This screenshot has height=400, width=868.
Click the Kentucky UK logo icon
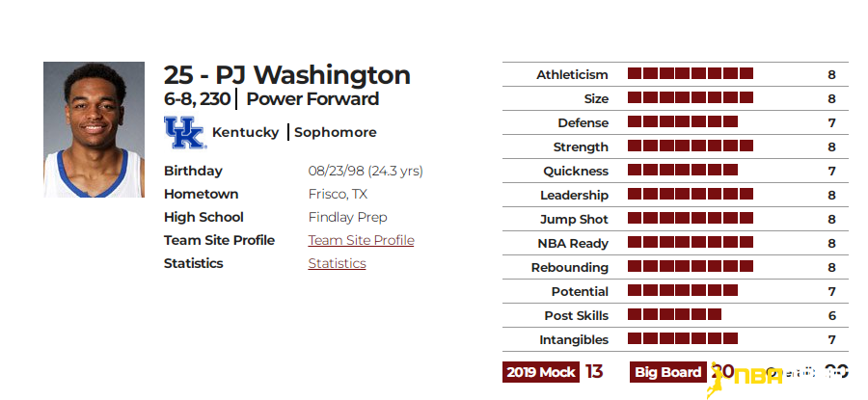tap(185, 132)
